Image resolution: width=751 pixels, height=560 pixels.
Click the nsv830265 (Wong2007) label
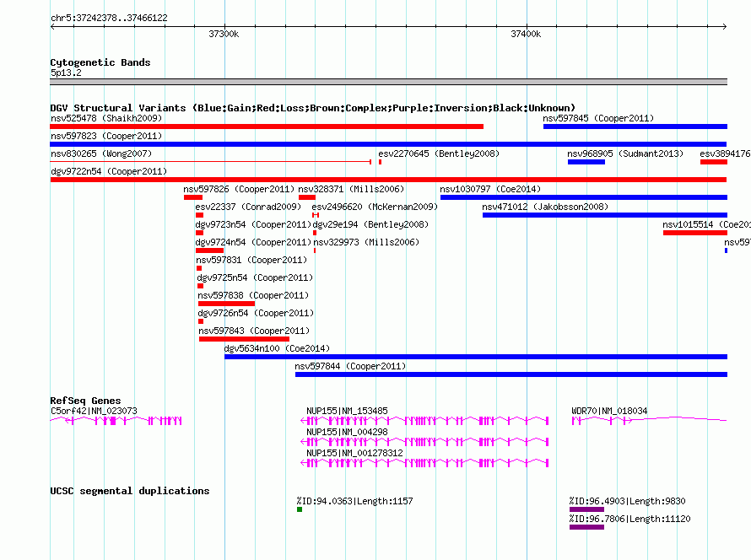(x=101, y=153)
